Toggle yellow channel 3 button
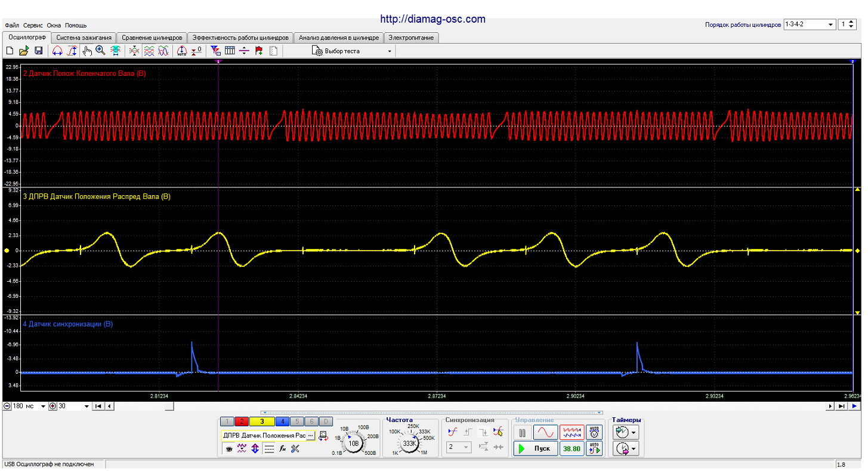The height and width of the screenshot is (471, 868). (262, 421)
